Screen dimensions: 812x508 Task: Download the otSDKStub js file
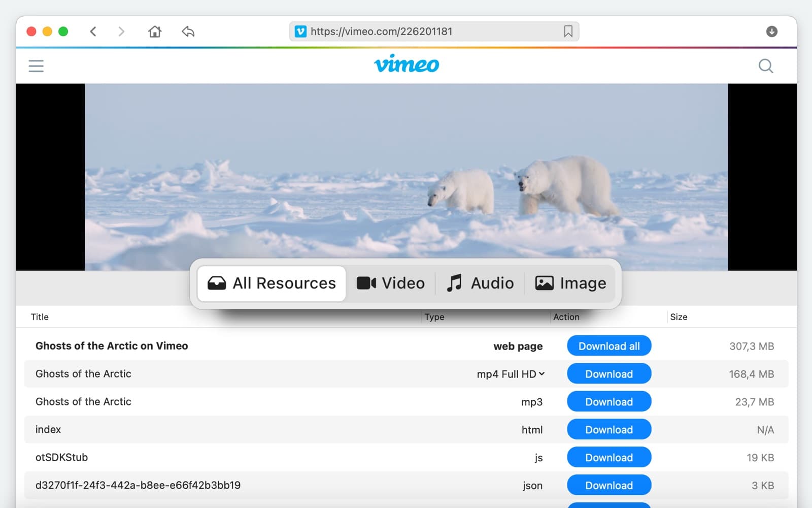pos(608,458)
